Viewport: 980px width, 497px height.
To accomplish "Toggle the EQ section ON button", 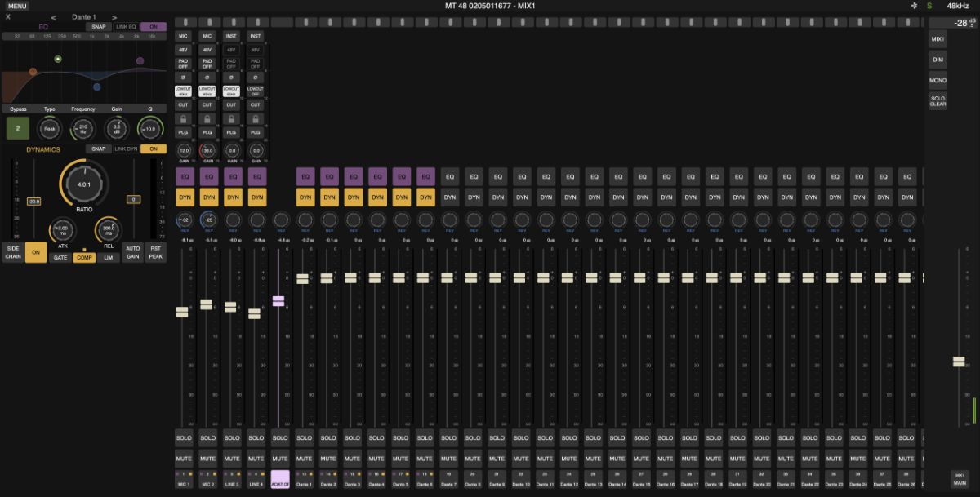I will 153,27.
